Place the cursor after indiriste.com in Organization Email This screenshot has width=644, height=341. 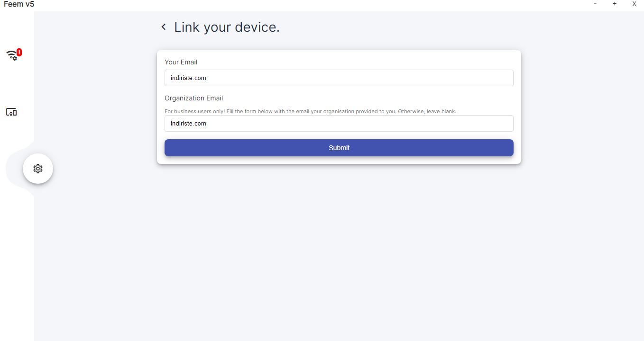[x=207, y=124]
